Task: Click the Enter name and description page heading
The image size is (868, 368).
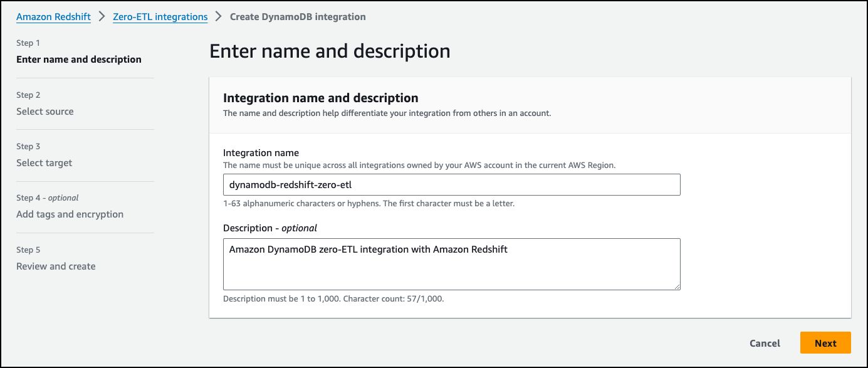Action: point(330,51)
